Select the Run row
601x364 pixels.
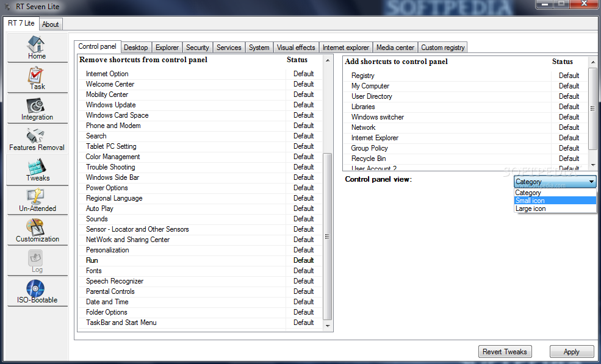(201, 260)
